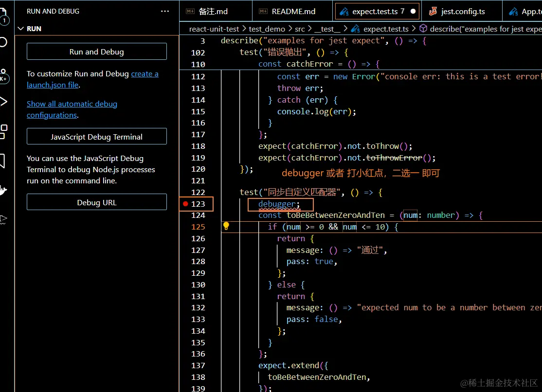Open describe symbol breadcrumb dropdown

tap(486, 29)
